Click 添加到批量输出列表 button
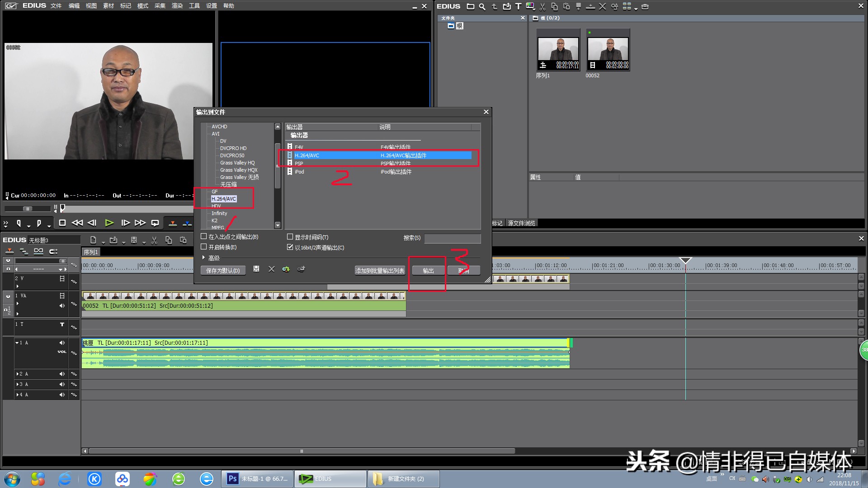 (x=380, y=271)
